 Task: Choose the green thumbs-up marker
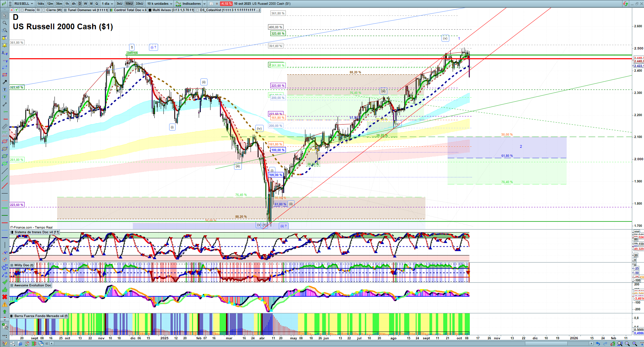(x=5, y=289)
